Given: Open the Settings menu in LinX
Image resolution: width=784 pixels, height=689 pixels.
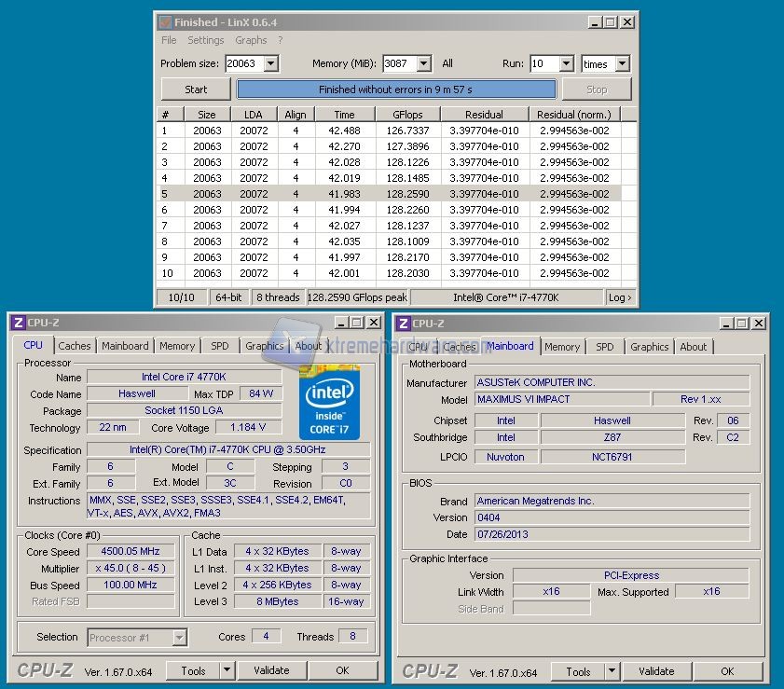Looking at the screenshot, I should pos(205,40).
